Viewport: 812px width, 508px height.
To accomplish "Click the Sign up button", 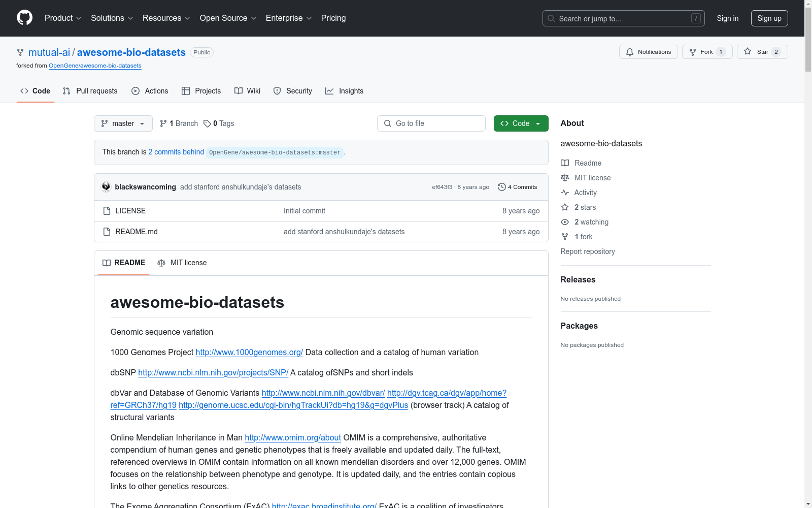I will click(769, 18).
